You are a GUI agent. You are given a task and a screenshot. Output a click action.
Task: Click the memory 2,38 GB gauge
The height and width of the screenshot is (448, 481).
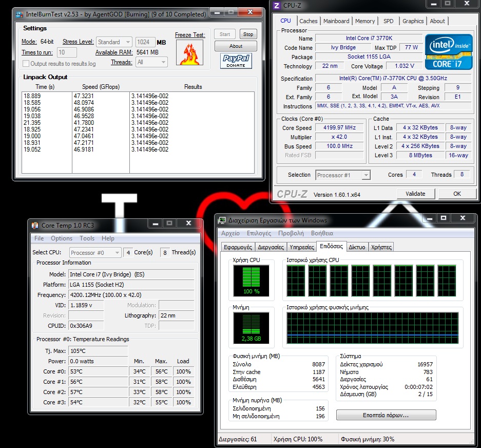tap(251, 328)
